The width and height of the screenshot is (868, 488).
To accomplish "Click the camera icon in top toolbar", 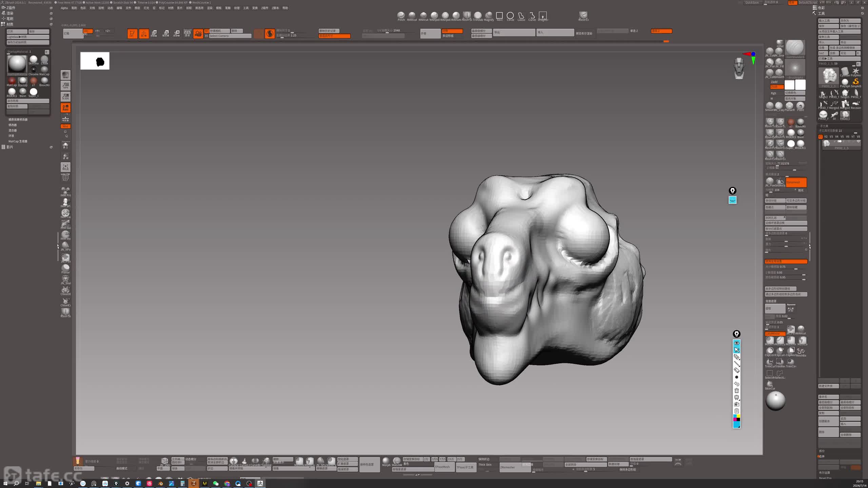I will click(x=198, y=34).
